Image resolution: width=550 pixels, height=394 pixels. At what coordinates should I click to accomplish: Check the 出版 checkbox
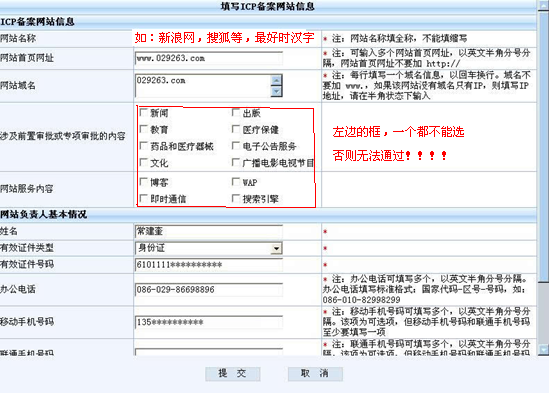coord(236,112)
